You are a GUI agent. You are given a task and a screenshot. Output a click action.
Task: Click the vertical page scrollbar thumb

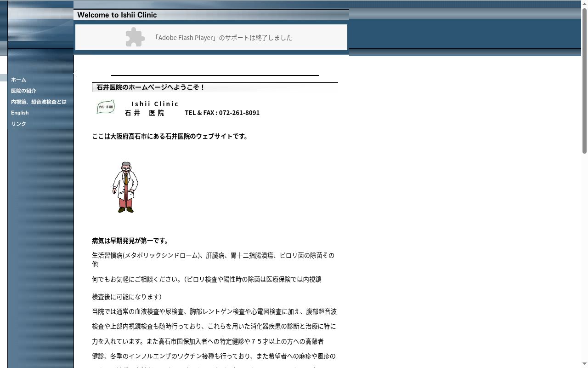[x=584, y=80]
